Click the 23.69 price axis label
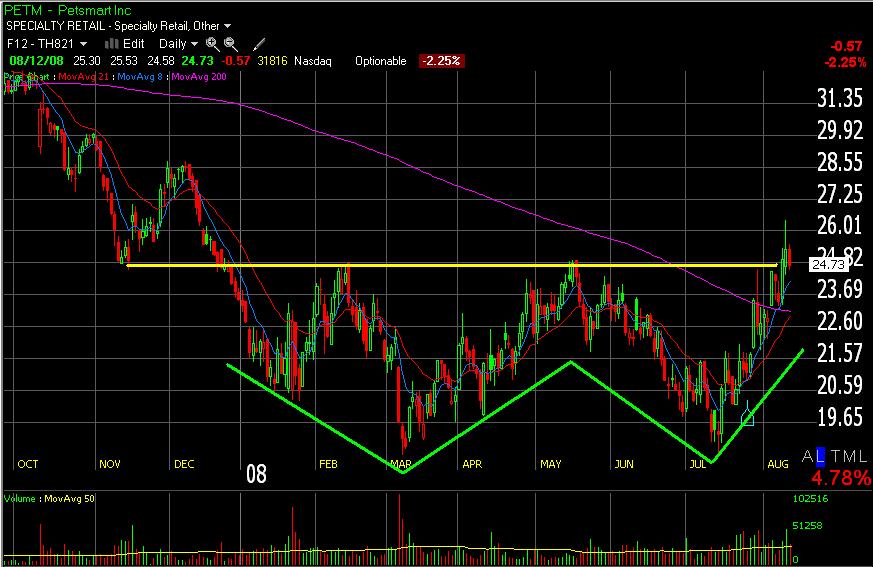The width and height of the screenshot is (873, 567). coord(840,289)
